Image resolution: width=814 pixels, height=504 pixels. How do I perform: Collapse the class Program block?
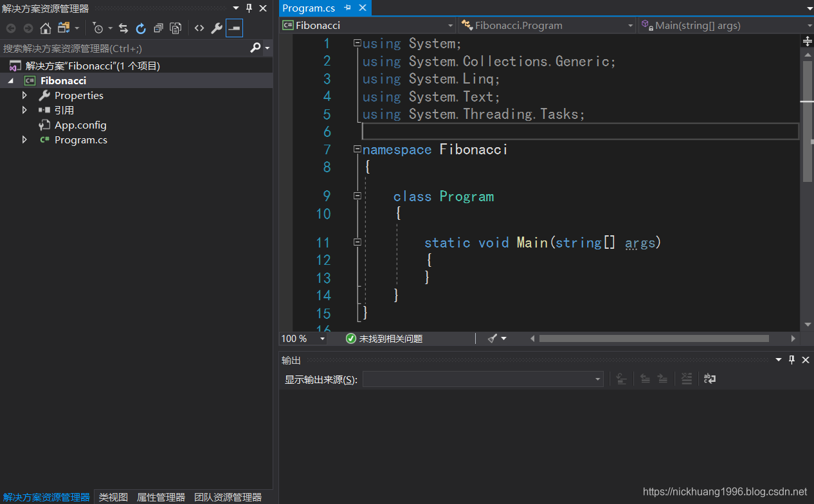(x=357, y=195)
